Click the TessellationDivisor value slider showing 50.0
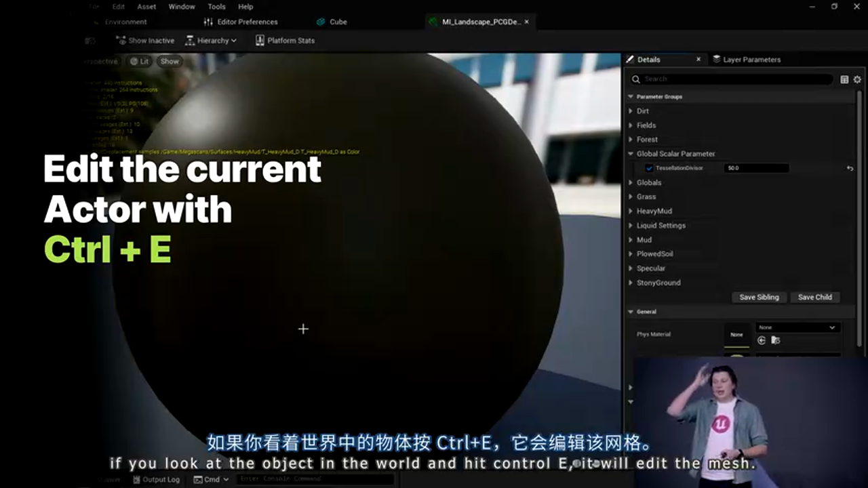The width and height of the screenshot is (868, 488). 756,167
